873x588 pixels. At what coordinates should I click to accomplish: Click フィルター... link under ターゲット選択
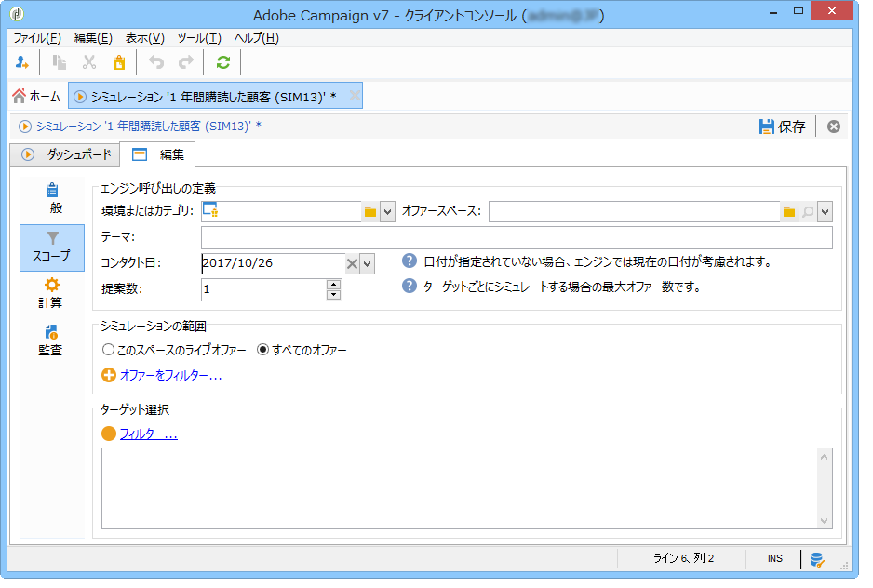point(149,434)
